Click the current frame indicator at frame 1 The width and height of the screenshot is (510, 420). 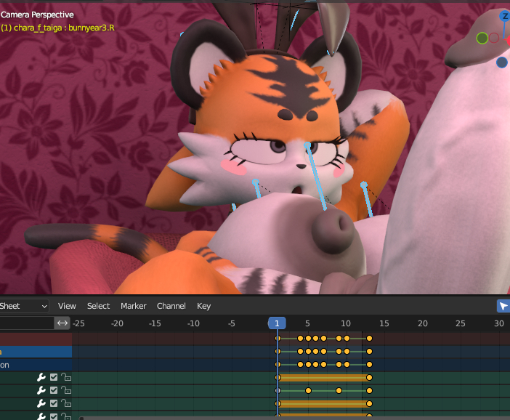(277, 323)
